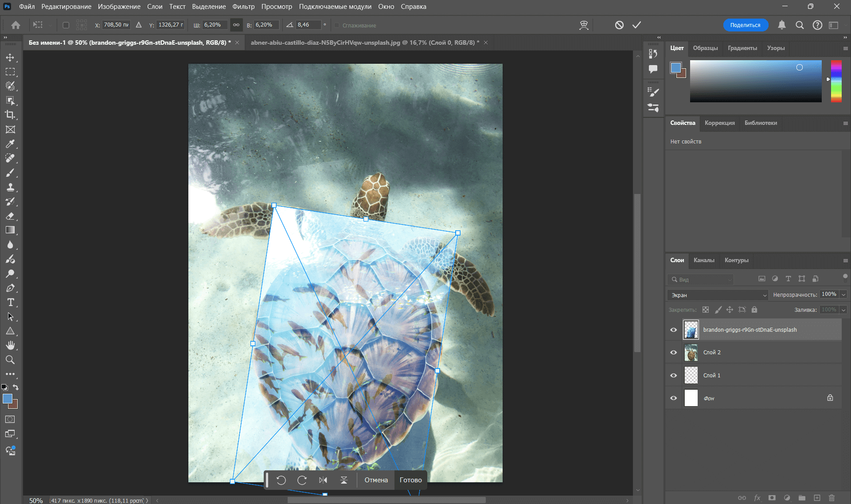
Task: Toggle the reference point checkbox
Action: 66,25
